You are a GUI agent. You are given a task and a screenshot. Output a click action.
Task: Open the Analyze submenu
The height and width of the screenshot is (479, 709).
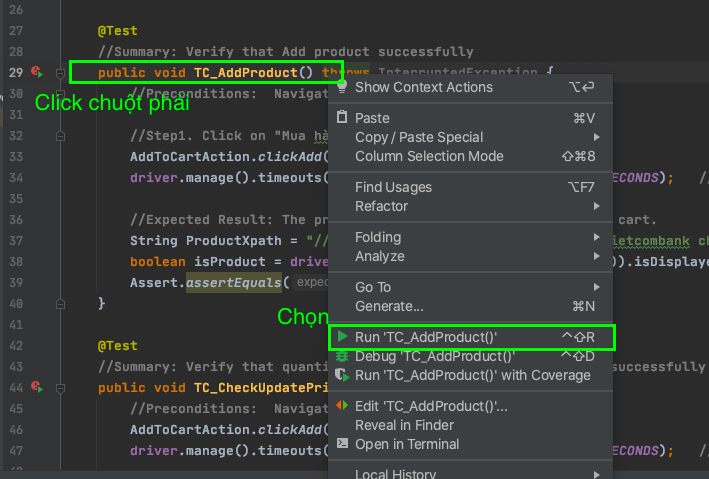click(x=470, y=256)
